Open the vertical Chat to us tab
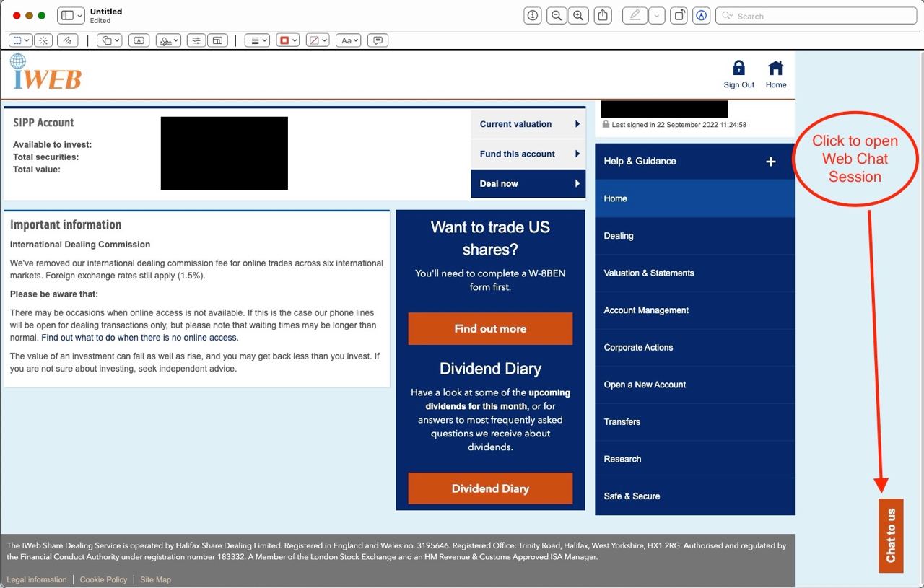This screenshot has height=588, width=924. (891, 535)
